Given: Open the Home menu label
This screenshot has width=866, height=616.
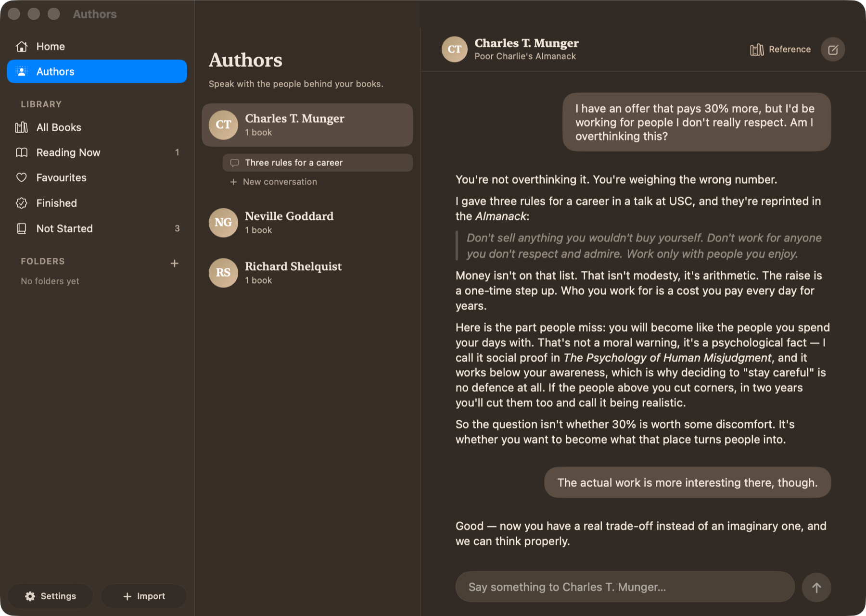Looking at the screenshot, I should (51, 47).
